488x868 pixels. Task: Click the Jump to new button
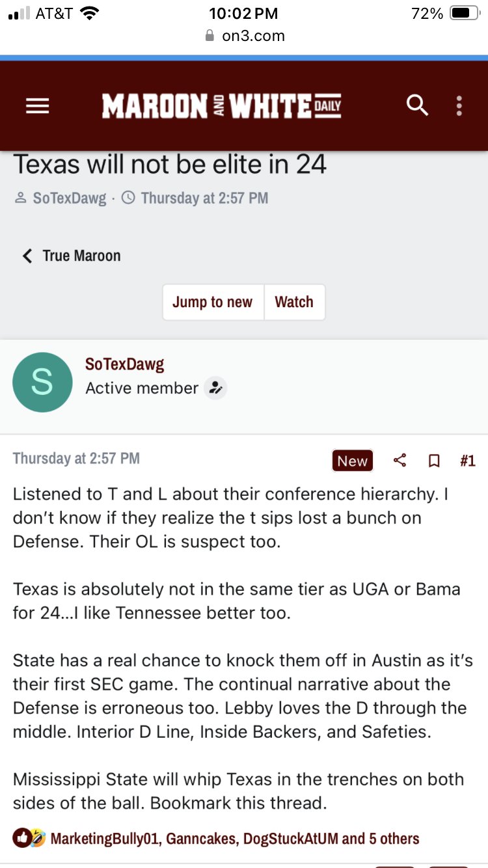213,302
